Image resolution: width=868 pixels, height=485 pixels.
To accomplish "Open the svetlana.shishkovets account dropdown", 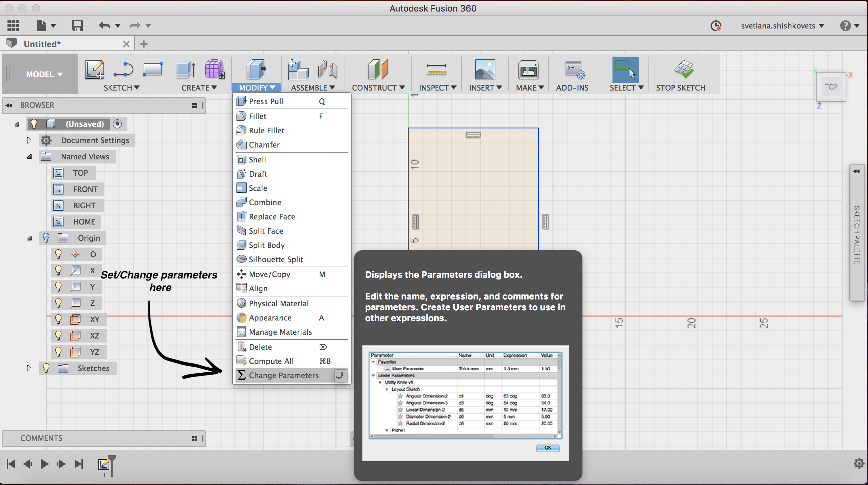I will pyautogui.click(x=782, y=26).
